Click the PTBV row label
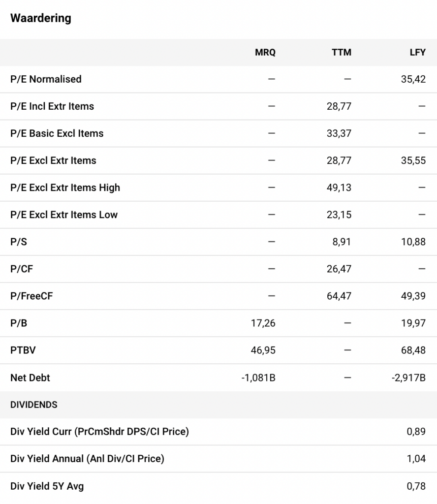 point(23,350)
